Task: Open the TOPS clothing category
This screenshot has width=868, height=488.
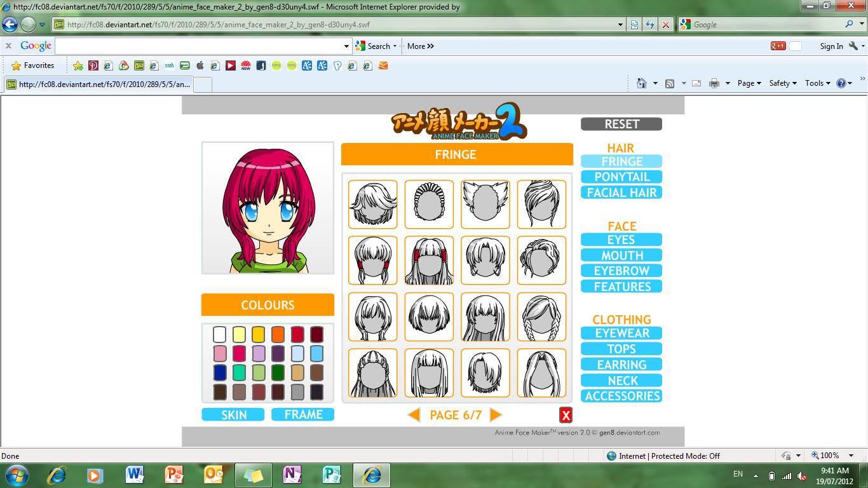Action: (x=621, y=349)
